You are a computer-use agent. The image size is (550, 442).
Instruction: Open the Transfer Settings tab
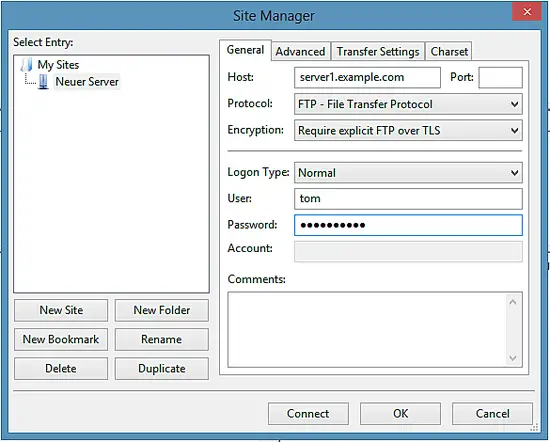click(378, 52)
